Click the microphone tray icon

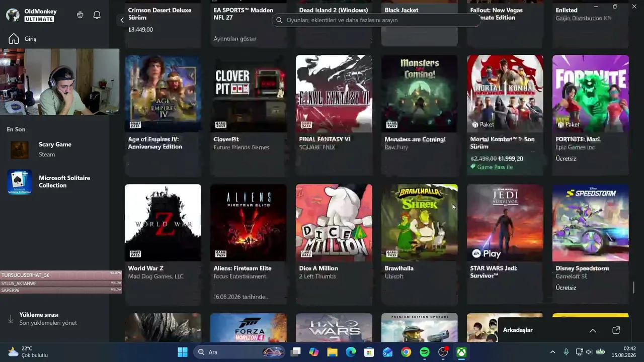tap(566, 352)
